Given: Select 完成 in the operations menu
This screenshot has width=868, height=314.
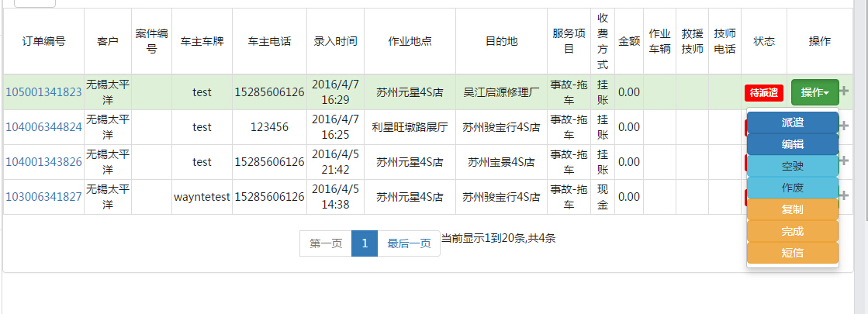Looking at the screenshot, I should pos(792,231).
